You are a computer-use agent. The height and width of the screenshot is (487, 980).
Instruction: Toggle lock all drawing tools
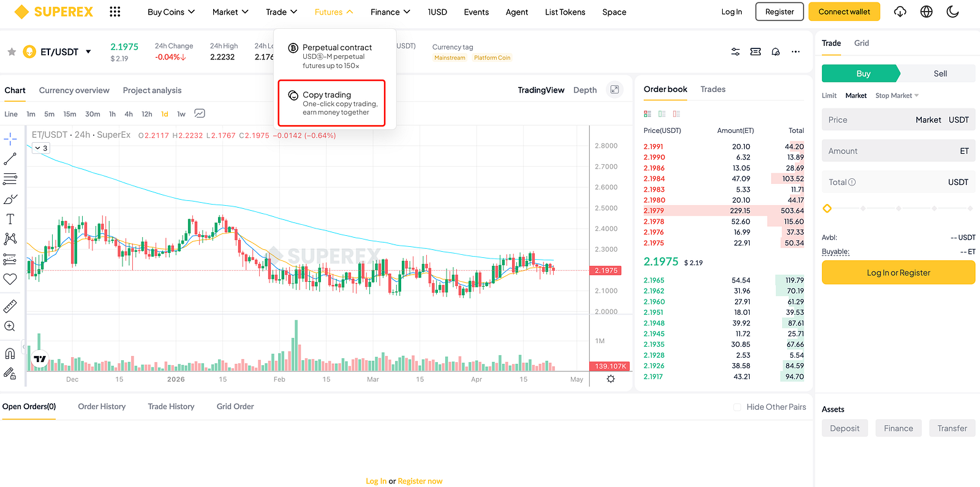[10, 373]
